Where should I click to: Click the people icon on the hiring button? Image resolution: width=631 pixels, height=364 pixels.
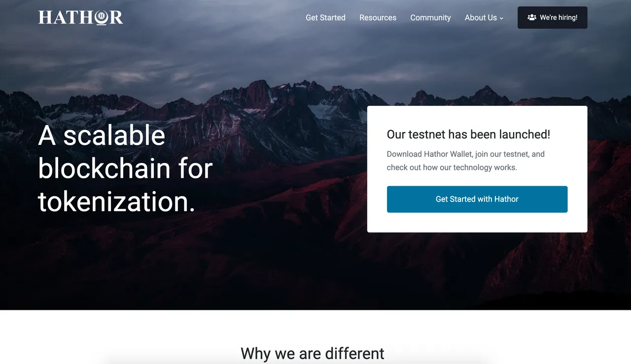[x=531, y=17]
